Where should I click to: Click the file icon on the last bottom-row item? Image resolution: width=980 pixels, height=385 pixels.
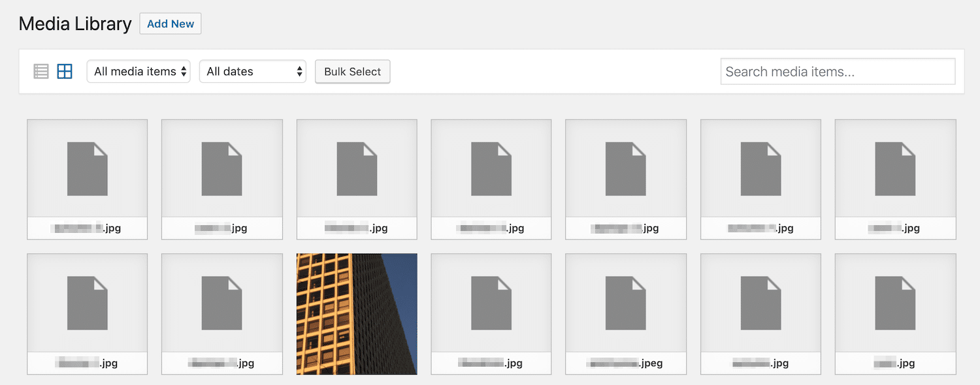tap(895, 301)
